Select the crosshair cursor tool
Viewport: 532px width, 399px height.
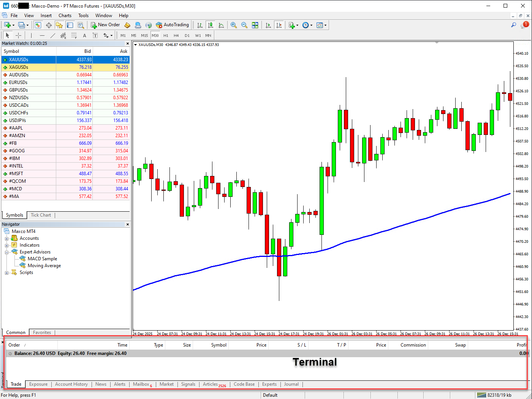pos(18,35)
